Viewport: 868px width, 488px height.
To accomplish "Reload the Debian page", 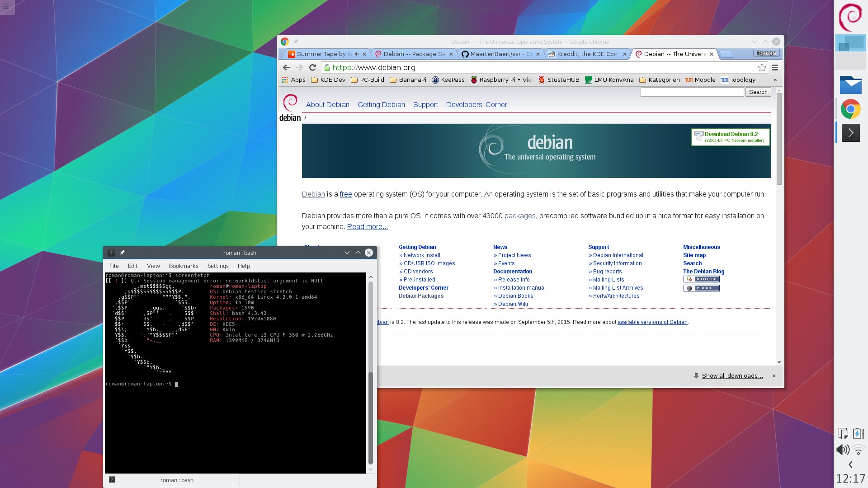I will click(x=312, y=67).
